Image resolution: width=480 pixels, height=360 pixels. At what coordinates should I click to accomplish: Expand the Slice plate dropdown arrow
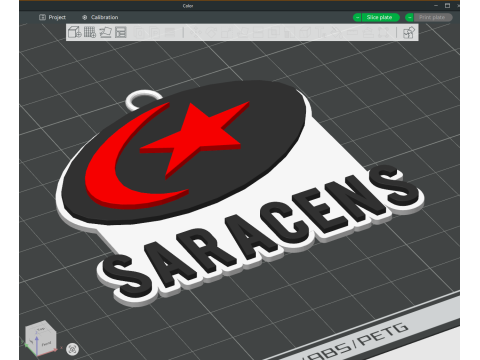[x=357, y=17]
